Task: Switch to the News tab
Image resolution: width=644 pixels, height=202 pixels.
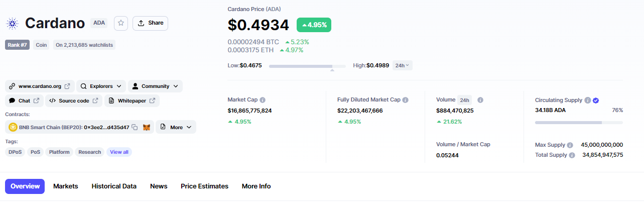Action: click(159, 186)
